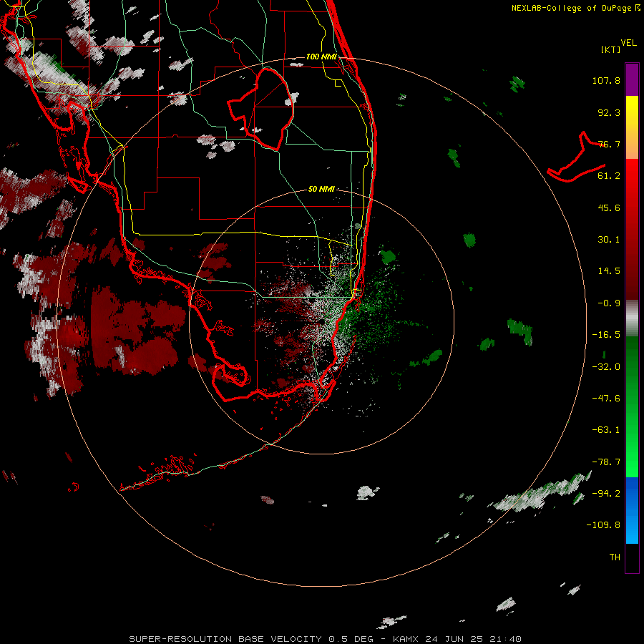Select the -47.6 velocity scale value
Image resolution: width=644 pixels, height=644 pixels.
[x=606, y=399]
